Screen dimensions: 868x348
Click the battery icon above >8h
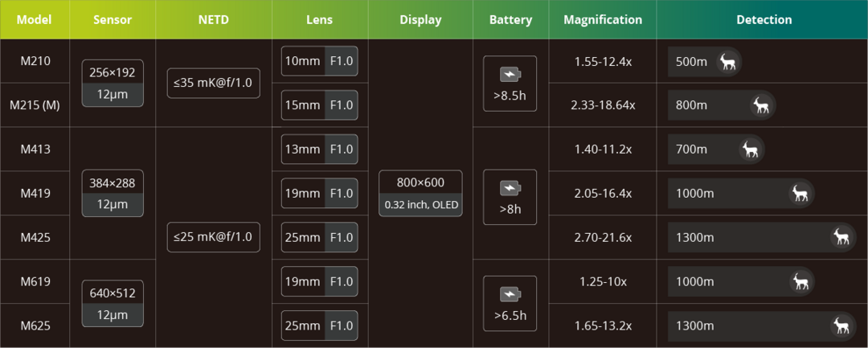510,188
